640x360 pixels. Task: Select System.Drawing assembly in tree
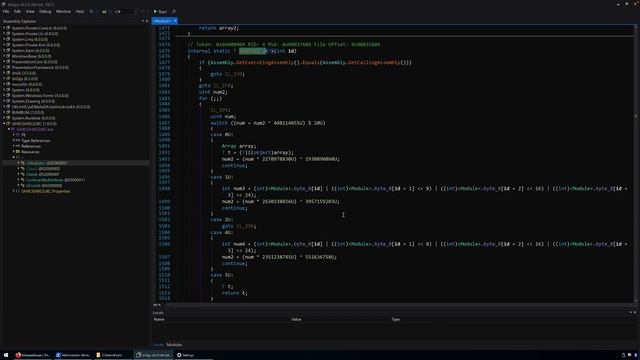coord(33,101)
